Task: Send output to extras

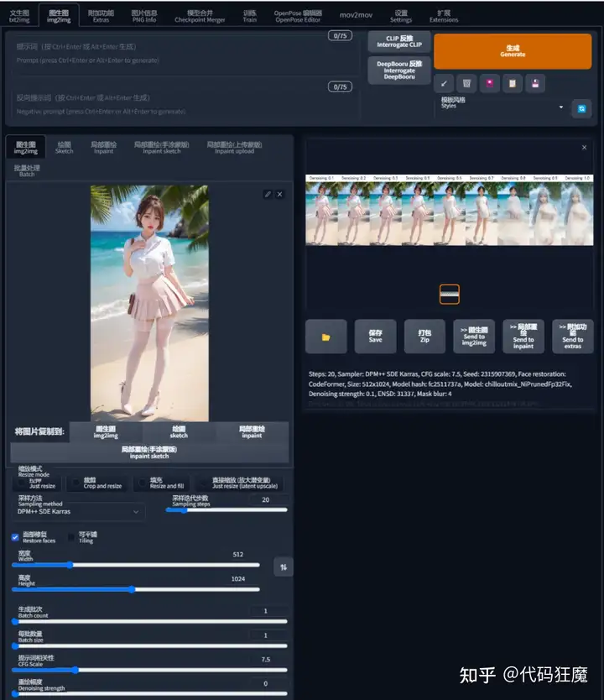Action: [x=573, y=337]
